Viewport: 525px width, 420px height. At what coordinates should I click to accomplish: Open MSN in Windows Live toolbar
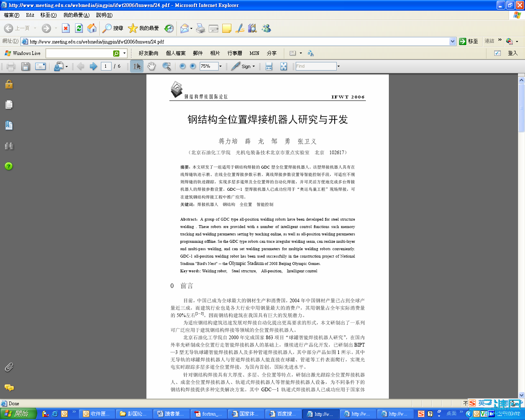coord(254,53)
